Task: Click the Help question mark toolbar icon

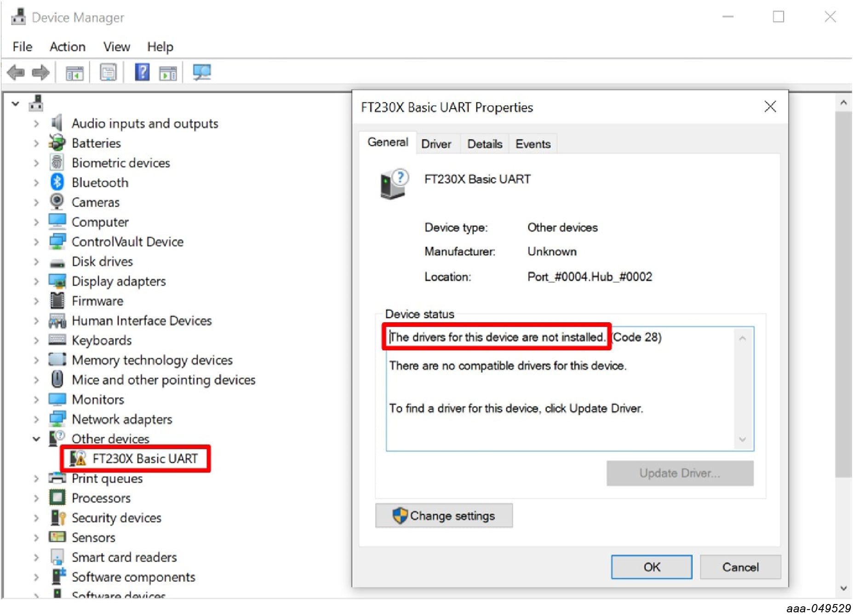Action: pos(142,73)
